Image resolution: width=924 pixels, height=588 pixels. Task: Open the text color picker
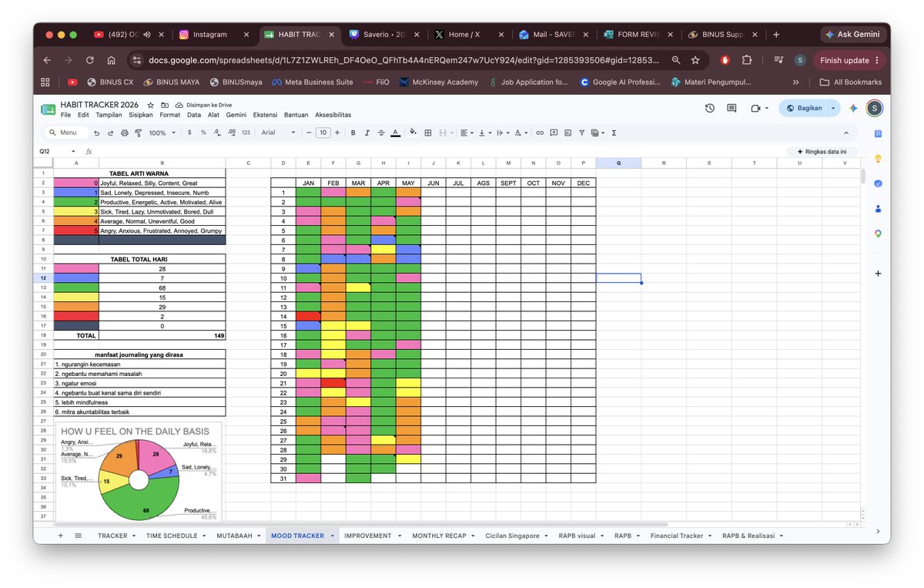pyautogui.click(x=395, y=133)
